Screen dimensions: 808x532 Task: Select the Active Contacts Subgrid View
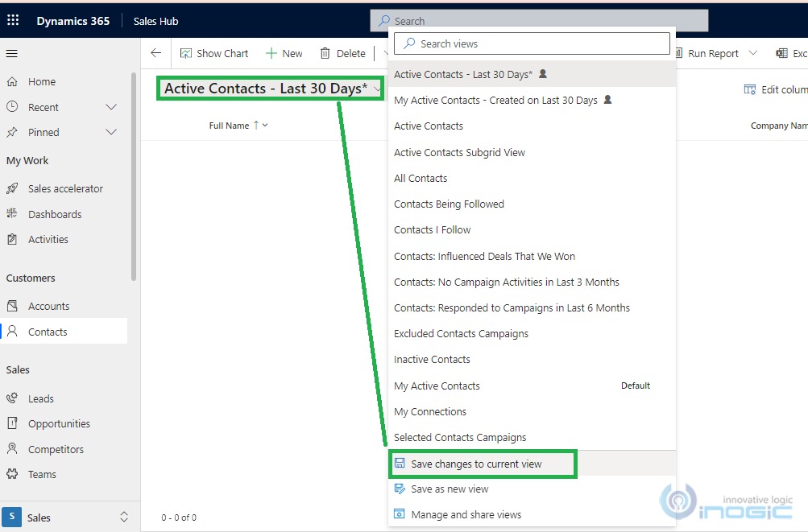pyautogui.click(x=532, y=152)
